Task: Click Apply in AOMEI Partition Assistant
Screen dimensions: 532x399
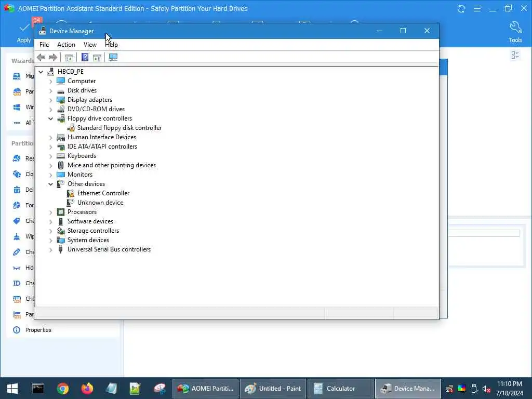Action: point(24,33)
